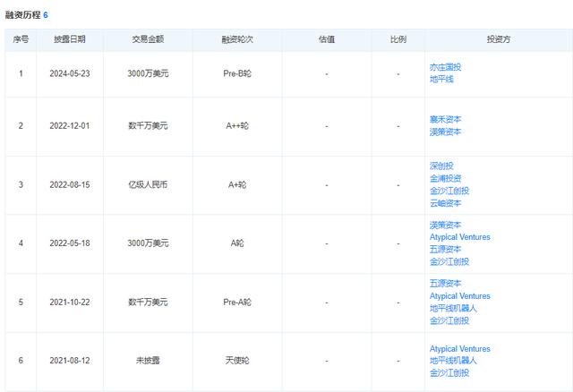The width and height of the screenshot is (573, 392).
Task: Click 数千万美元 amount in the Pre-A轮 row
Action: (148, 303)
